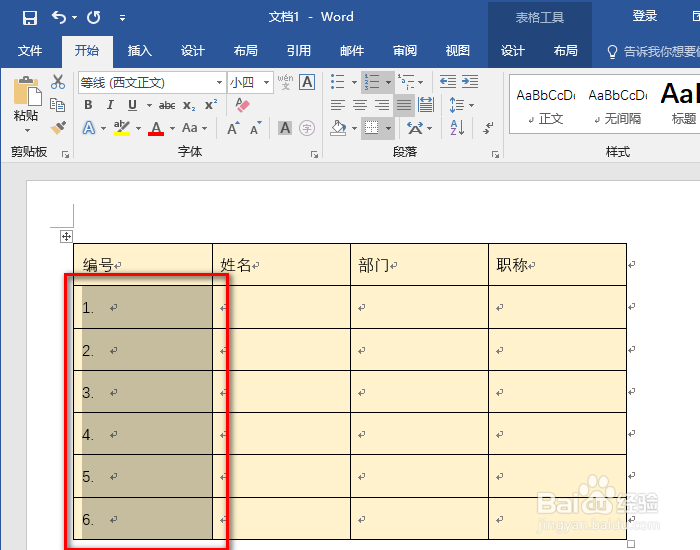Viewport: 700px width, 550px height.
Task: Click the enclosed character 字 icon
Action: [x=307, y=128]
